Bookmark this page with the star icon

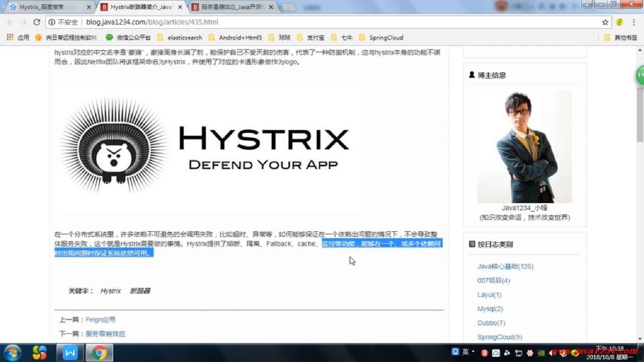[x=605, y=22]
